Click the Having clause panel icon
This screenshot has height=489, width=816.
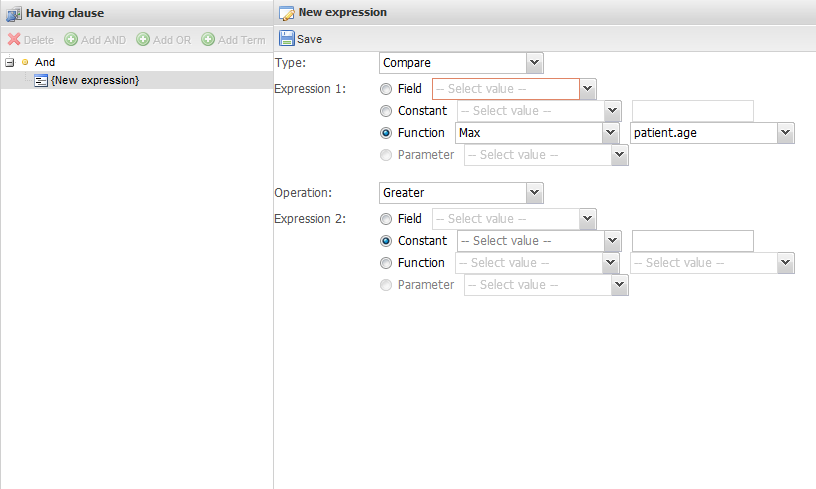[14, 14]
